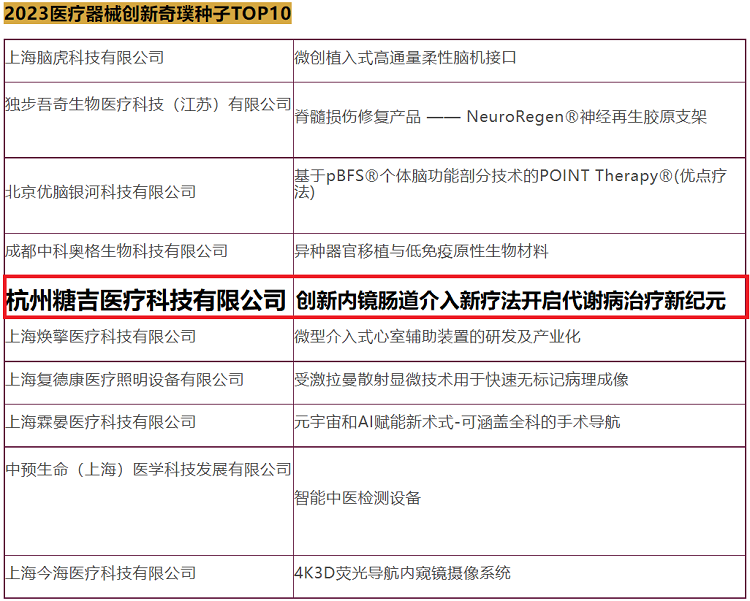750x601 pixels.
Task: Select 中预生命（上海）医学科技发展有限公司 cell
Action: (149, 501)
